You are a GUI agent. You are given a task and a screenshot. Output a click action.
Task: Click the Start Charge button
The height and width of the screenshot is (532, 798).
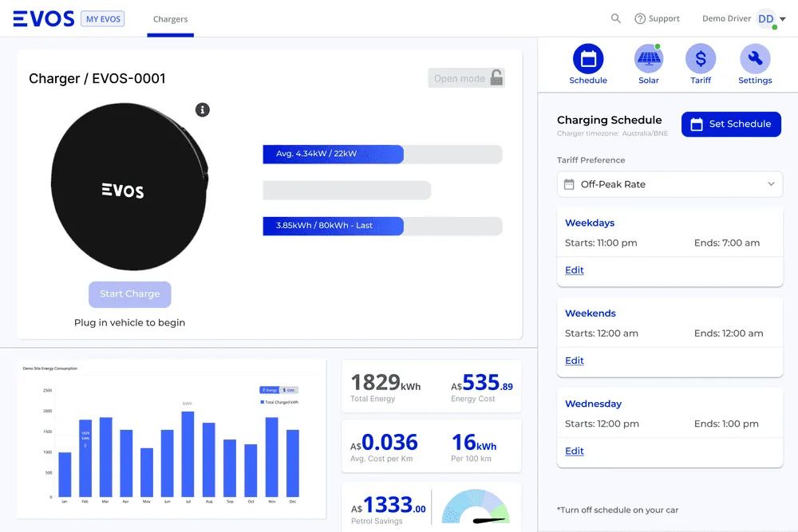[x=129, y=294]
